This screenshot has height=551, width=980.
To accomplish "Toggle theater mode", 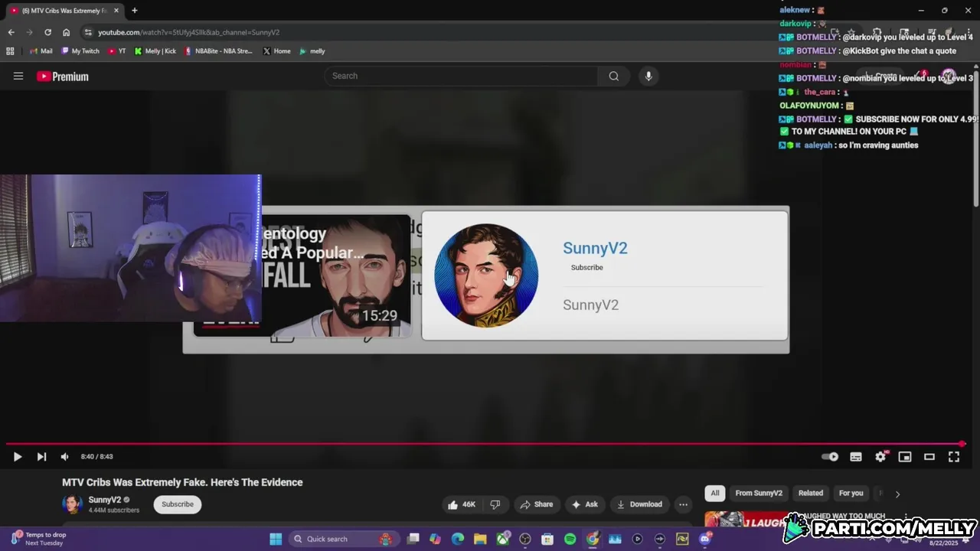I will click(x=929, y=457).
